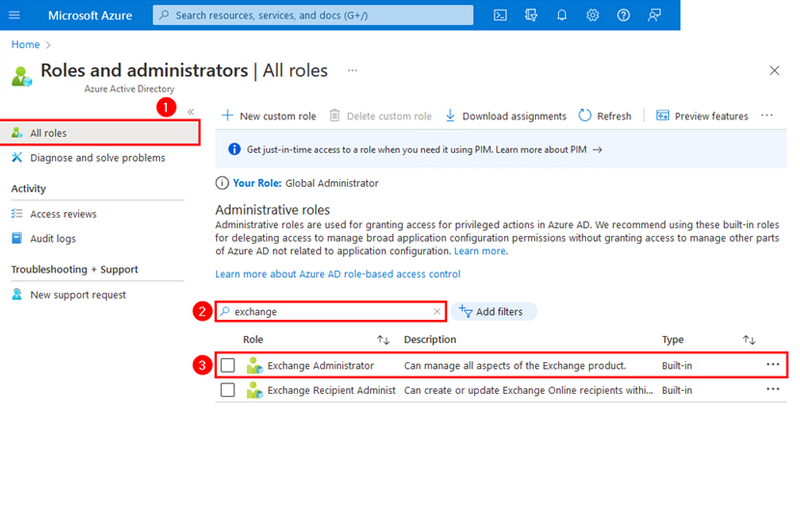800x520 pixels.
Task: Click the Exchange Administrator role icon
Action: click(254, 365)
